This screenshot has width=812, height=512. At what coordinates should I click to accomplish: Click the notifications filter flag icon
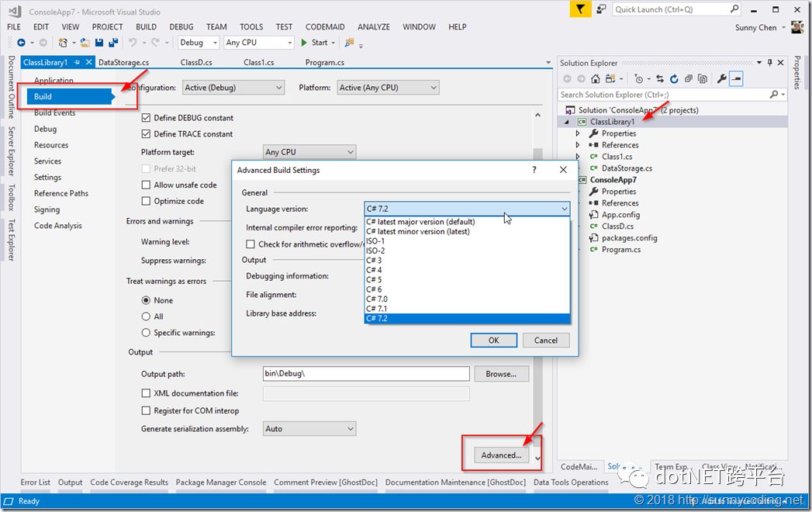[x=580, y=9]
